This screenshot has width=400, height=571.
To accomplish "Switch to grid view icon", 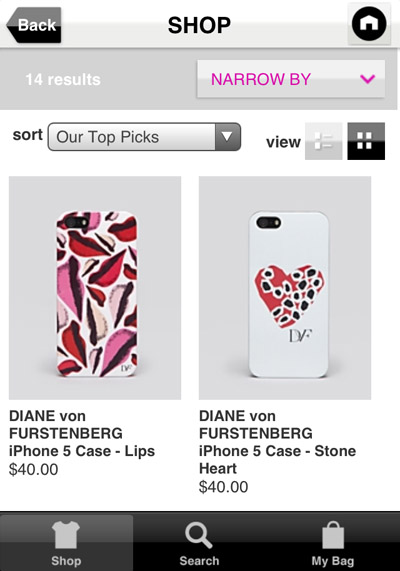I will point(366,141).
